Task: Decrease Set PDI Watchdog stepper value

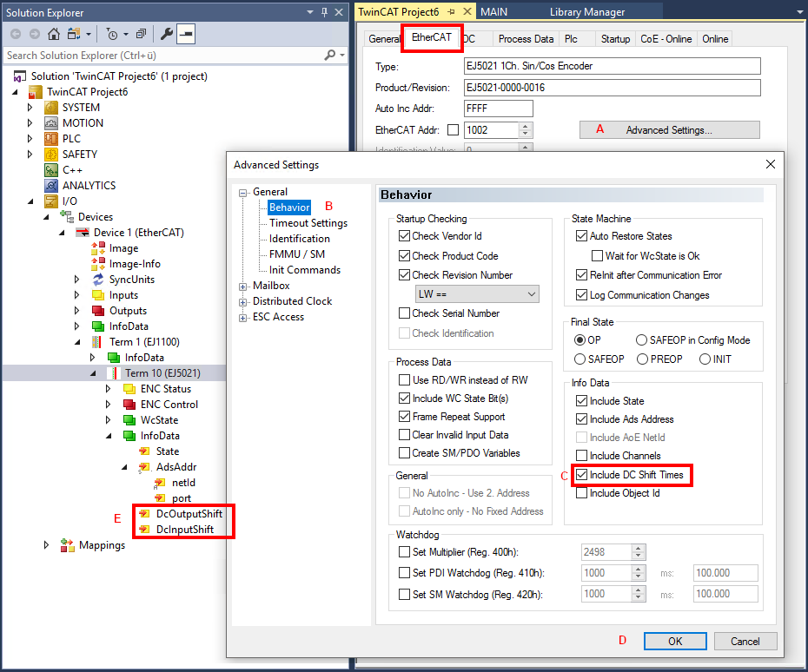Action: point(639,576)
